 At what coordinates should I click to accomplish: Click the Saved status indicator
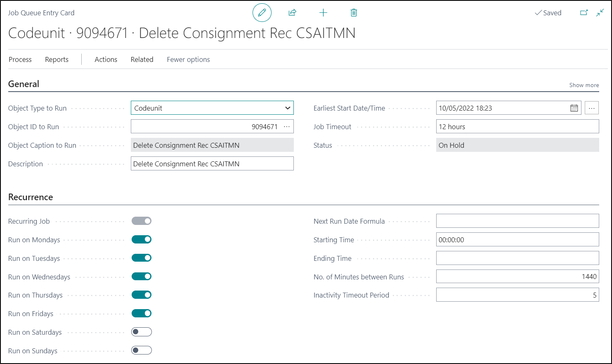click(x=548, y=13)
